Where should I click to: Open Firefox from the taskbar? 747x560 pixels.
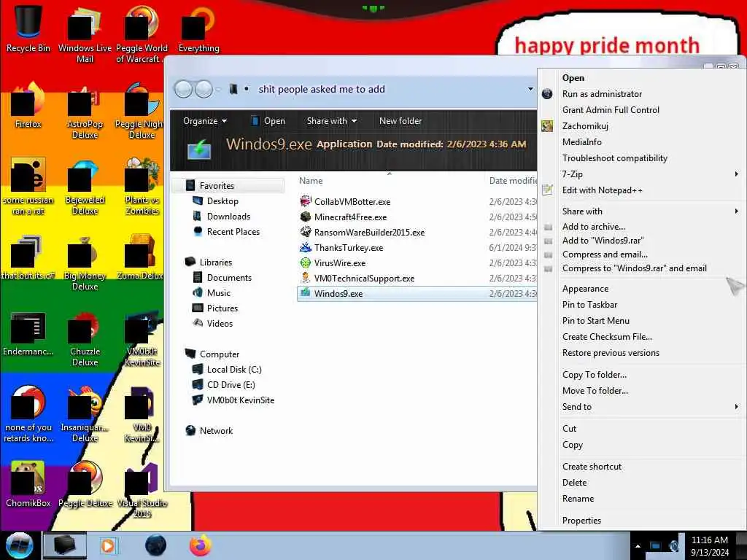coord(201,545)
